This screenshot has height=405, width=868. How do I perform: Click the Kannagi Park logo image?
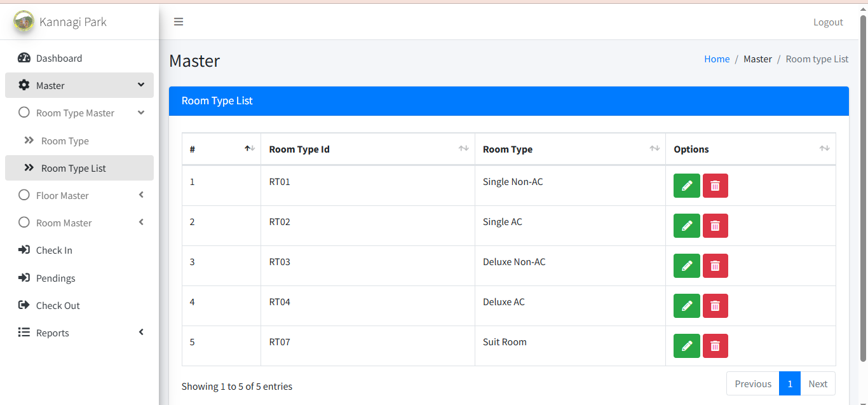click(x=24, y=22)
